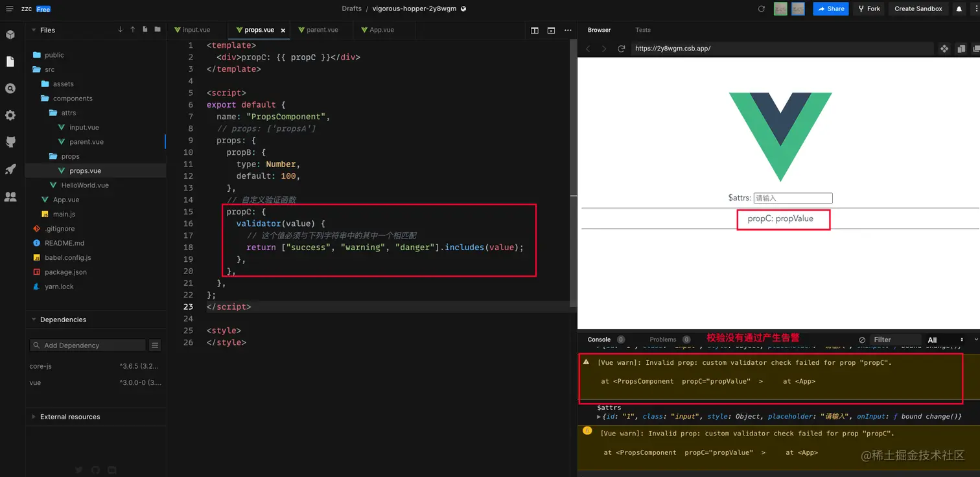980x477 pixels.
Task: Go back in the preview browser
Action: (588, 49)
